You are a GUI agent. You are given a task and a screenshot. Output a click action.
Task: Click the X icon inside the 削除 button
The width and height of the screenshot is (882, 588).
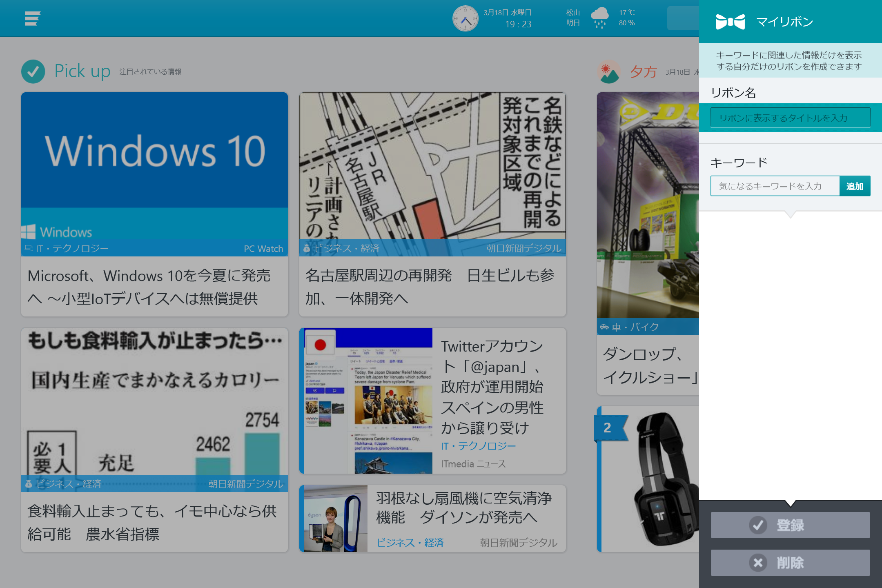click(x=759, y=562)
